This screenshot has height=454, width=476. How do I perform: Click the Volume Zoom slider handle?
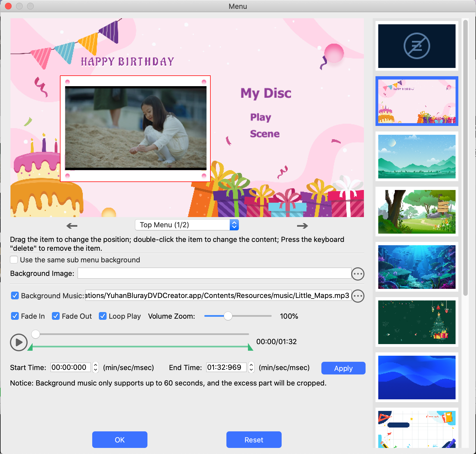pos(228,316)
